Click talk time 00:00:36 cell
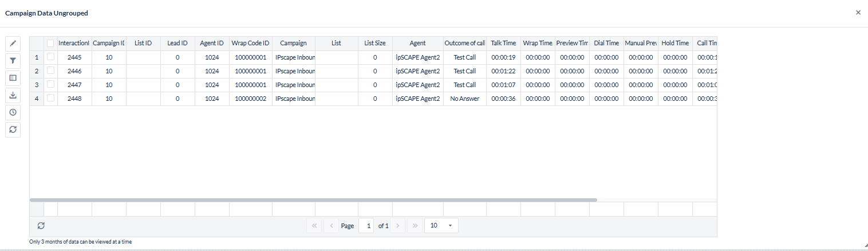The height and width of the screenshot is (251, 868). tap(503, 99)
